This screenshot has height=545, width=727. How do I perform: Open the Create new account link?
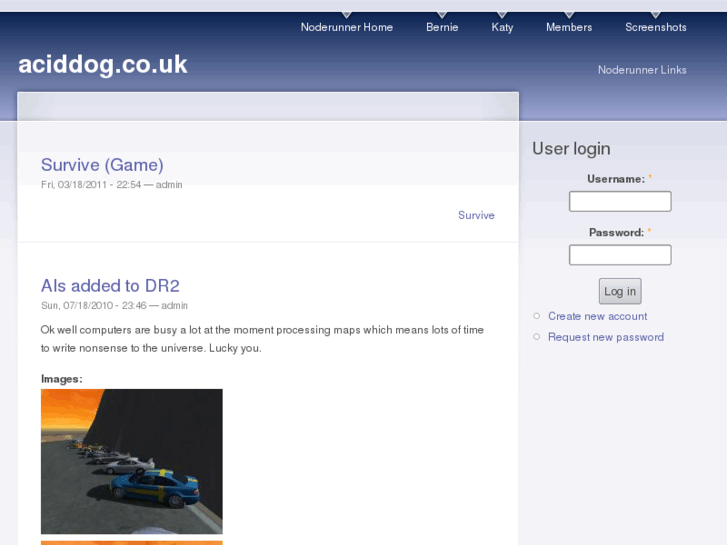click(597, 316)
